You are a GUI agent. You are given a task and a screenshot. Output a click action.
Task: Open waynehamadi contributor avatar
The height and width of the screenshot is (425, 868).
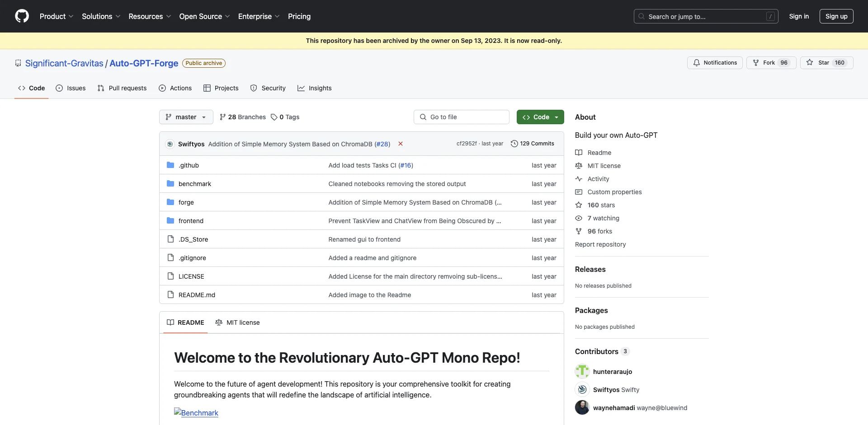point(582,407)
